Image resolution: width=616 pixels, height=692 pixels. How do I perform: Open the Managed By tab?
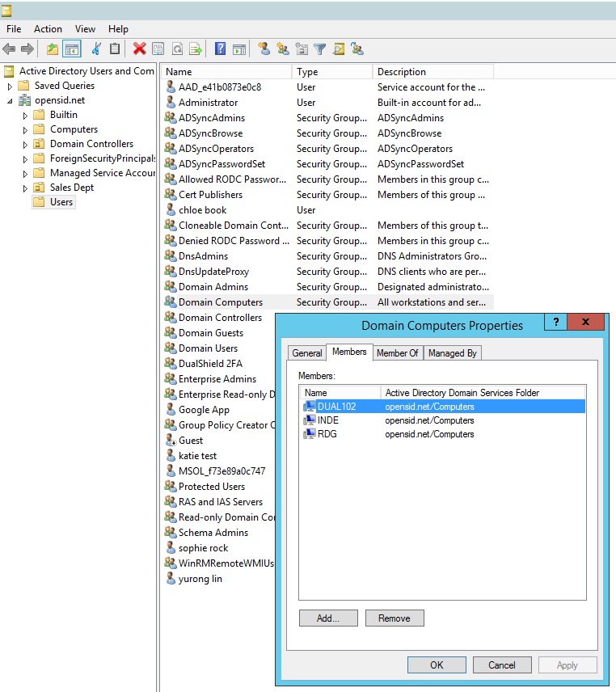click(x=452, y=353)
